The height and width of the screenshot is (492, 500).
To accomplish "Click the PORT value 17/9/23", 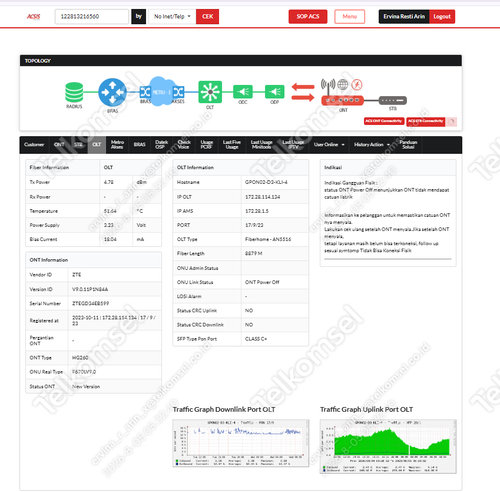I will click(254, 225).
